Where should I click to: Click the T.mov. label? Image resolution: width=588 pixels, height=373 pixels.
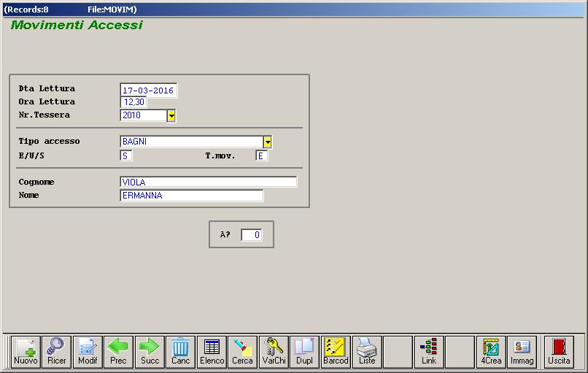220,155
